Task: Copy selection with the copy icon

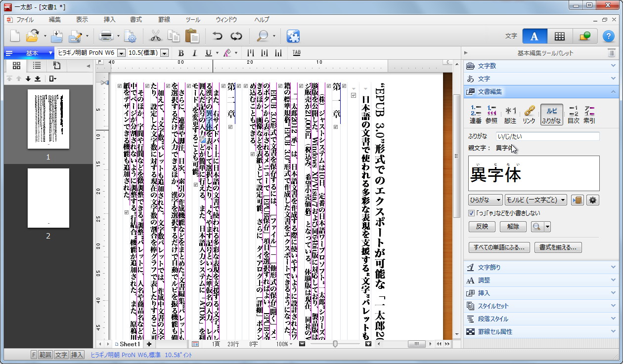Action: click(x=174, y=36)
